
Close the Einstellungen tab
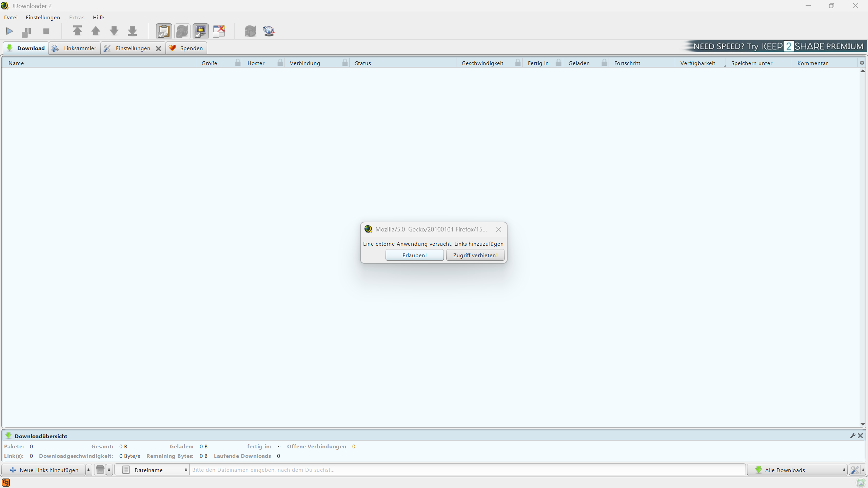[x=158, y=48]
